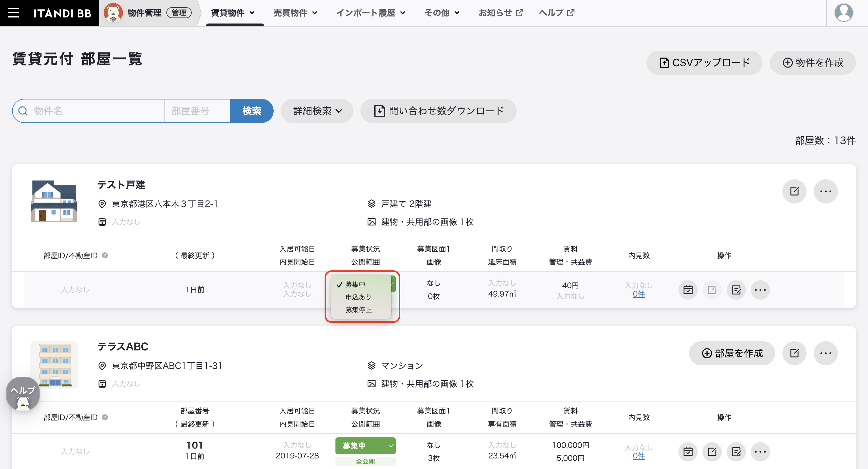The height and width of the screenshot is (469, 868).
Task: Open the お知らせ external link
Action: pyautogui.click(x=501, y=13)
